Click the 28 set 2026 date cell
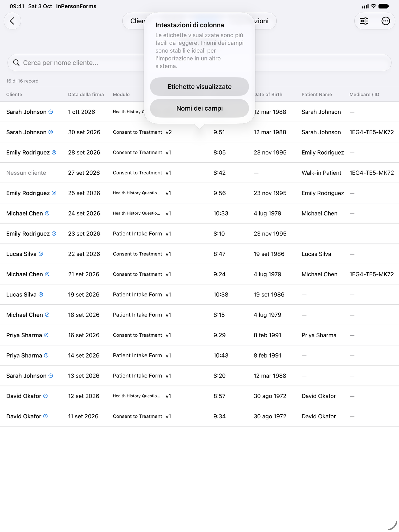This screenshot has width=399, height=532. pyautogui.click(x=84, y=153)
